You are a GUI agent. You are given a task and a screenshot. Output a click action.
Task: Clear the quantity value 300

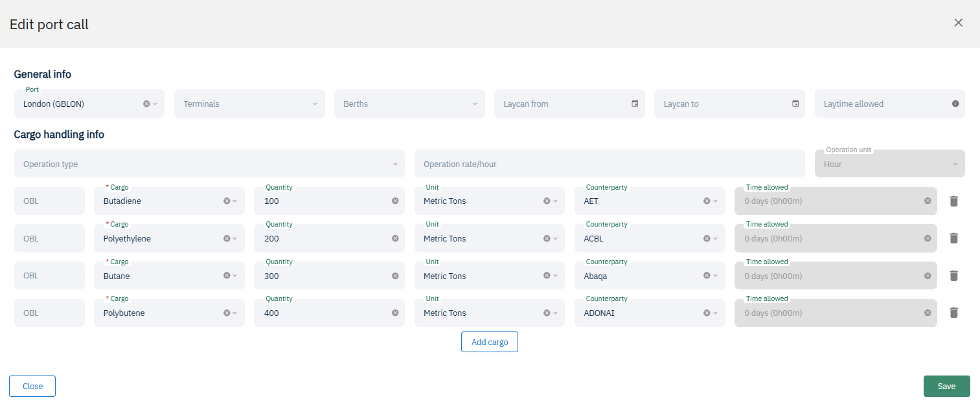pyautogui.click(x=395, y=276)
